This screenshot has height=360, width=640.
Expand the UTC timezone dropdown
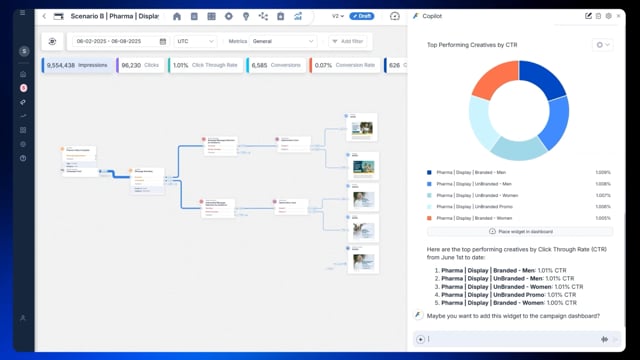coord(195,41)
